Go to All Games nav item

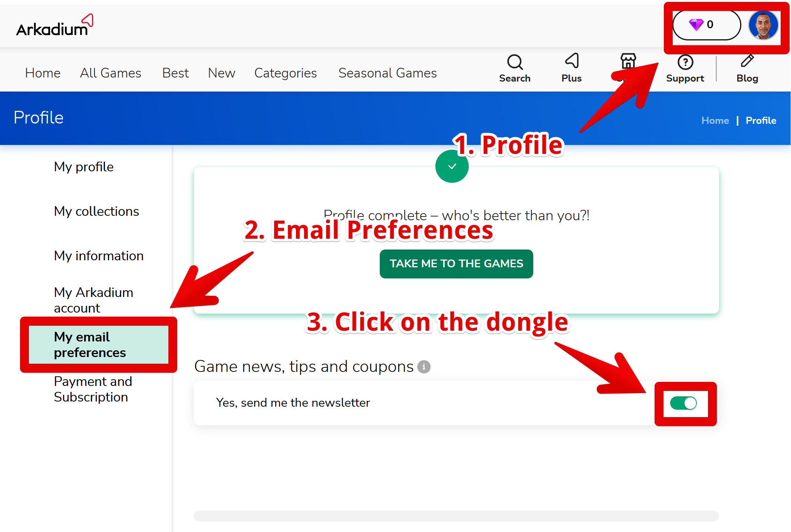click(111, 73)
